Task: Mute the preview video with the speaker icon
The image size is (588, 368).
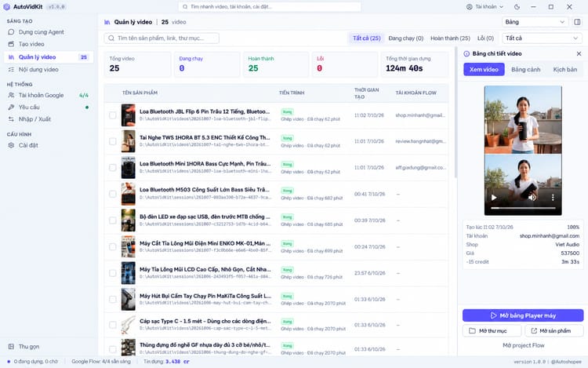Action: (532, 197)
